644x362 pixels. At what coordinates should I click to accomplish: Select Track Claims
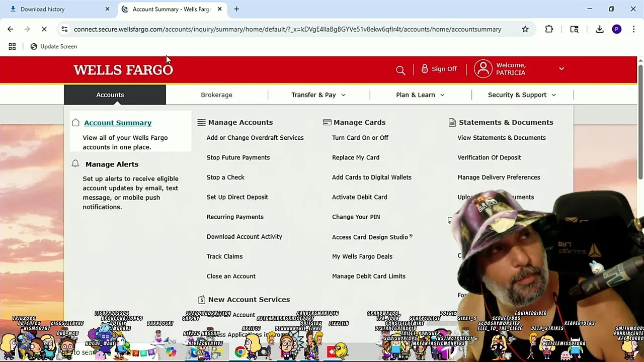click(224, 256)
